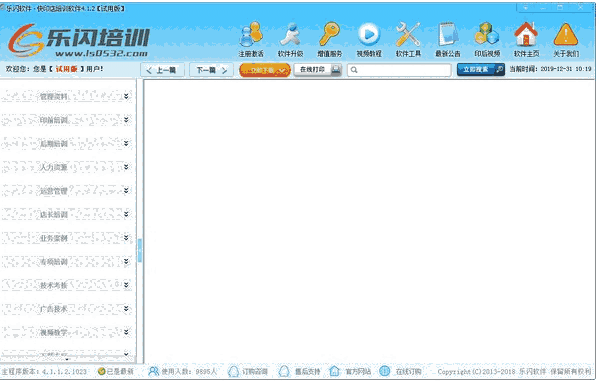The height and width of the screenshot is (381, 599).
Task: Click the 售后支持 QQ penguin icon
Action: [x=284, y=371]
